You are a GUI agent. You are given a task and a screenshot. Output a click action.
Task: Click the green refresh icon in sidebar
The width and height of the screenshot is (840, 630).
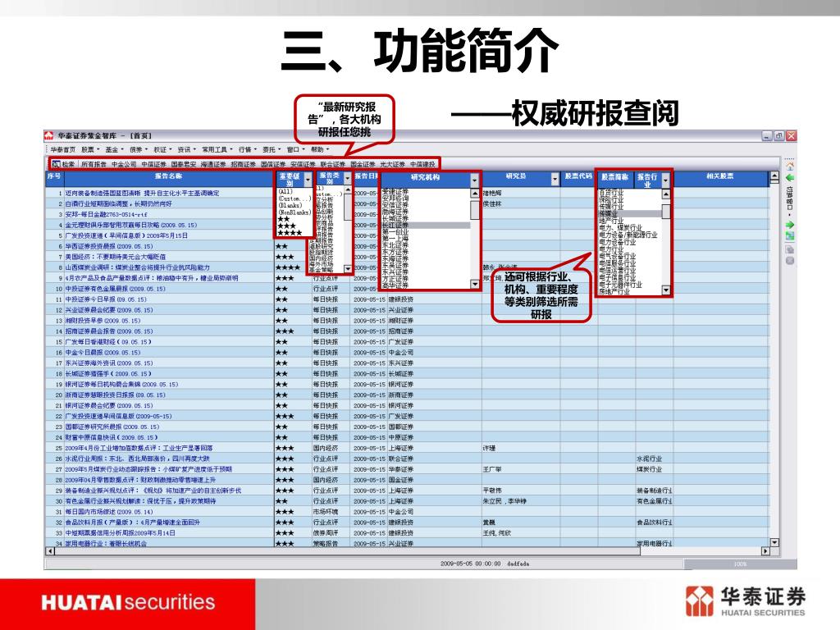coord(790,235)
